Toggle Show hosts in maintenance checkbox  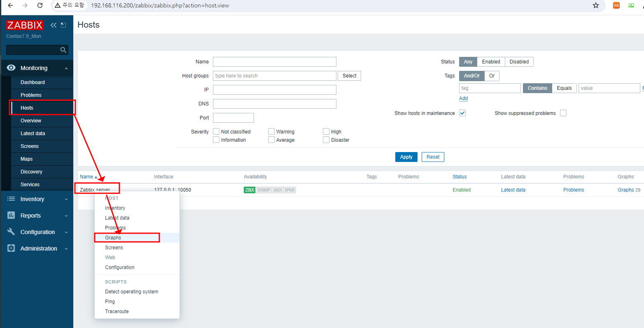coord(462,113)
